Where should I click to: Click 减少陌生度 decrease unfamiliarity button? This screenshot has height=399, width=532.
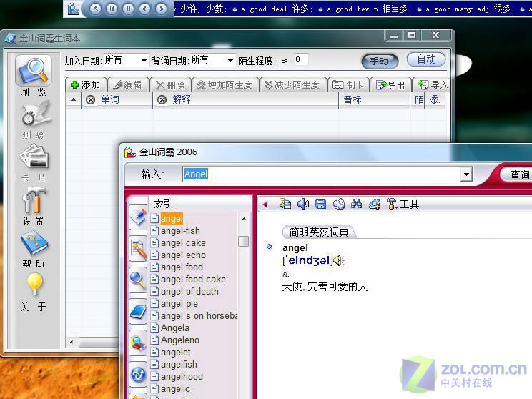pyautogui.click(x=292, y=85)
